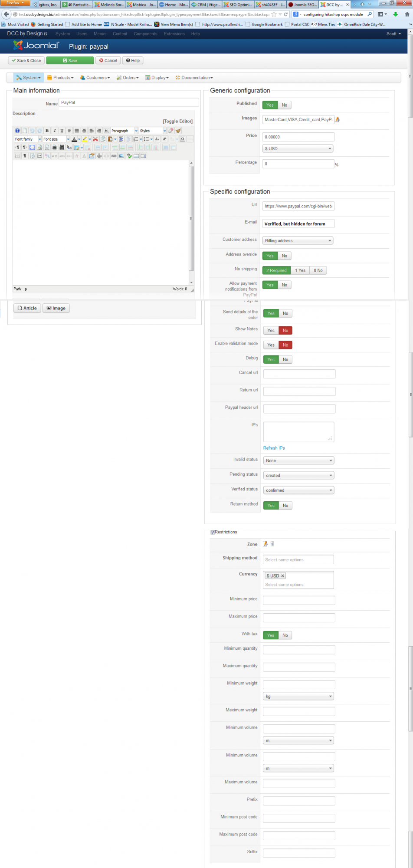Screen dimensions: 413x868
Task: Open the Firefox downloads arrow
Action: click(395, 14)
